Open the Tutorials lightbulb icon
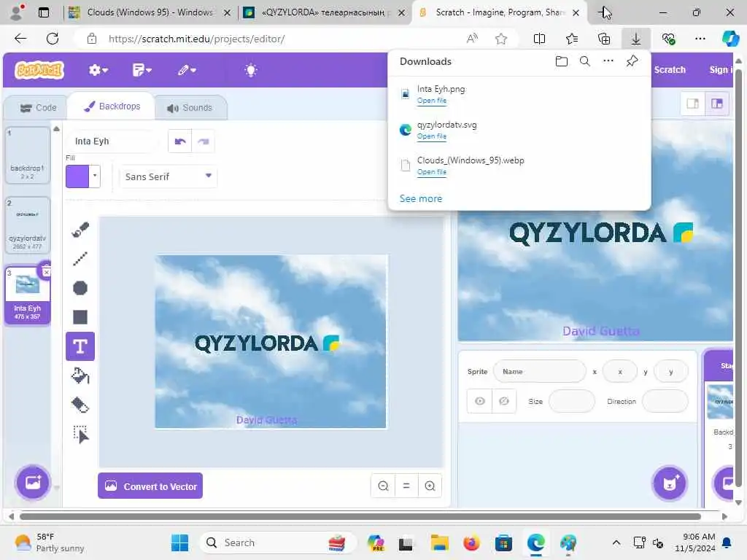The image size is (747, 560). (251, 70)
